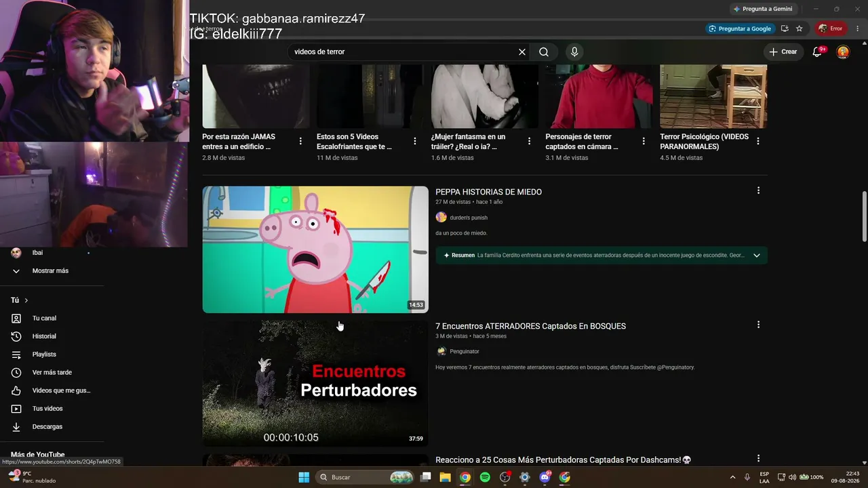The width and height of the screenshot is (868, 488).
Task: Open Tus videos in sidebar
Action: pos(47,409)
